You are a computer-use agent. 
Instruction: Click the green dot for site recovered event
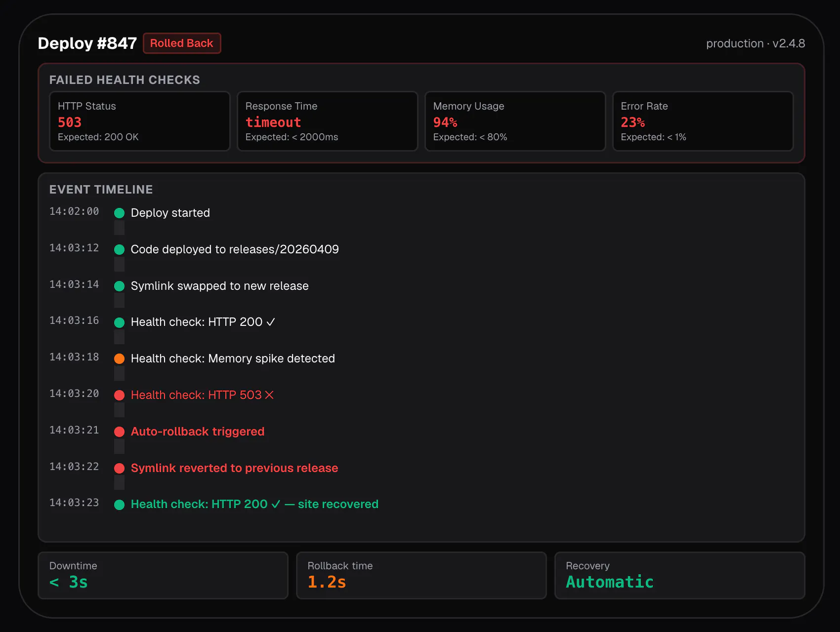pos(119,505)
